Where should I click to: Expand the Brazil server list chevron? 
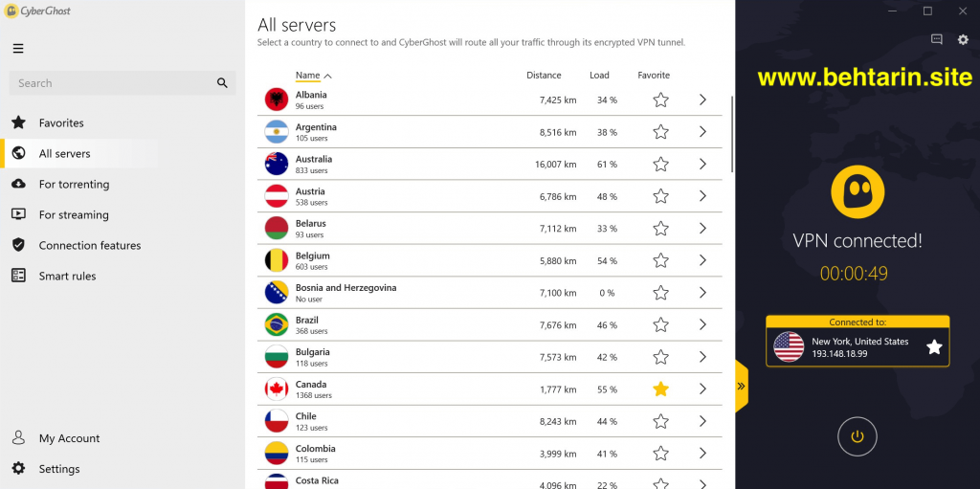702,324
